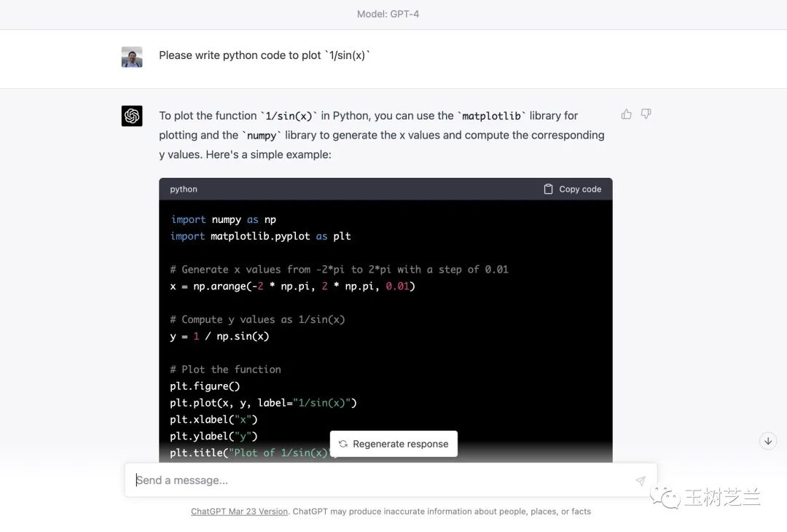787x532 pixels.
Task: Click the send message paper plane icon
Action: (x=641, y=481)
